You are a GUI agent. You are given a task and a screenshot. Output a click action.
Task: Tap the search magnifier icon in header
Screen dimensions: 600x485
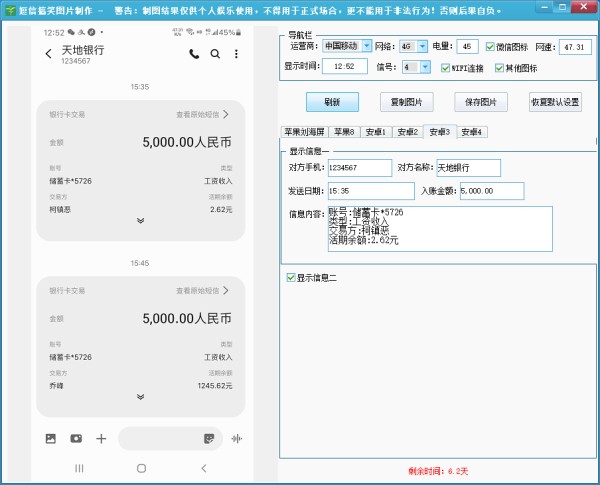tap(215, 54)
